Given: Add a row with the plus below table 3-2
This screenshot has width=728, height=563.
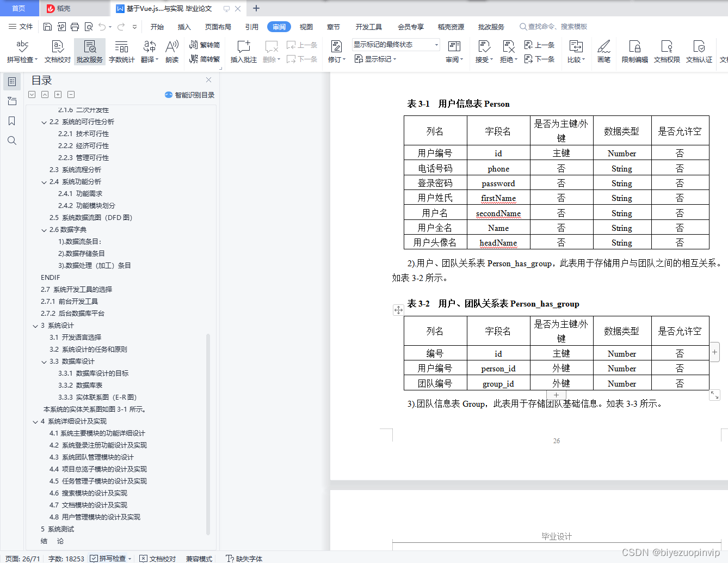Looking at the screenshot, I should [556, 395].
